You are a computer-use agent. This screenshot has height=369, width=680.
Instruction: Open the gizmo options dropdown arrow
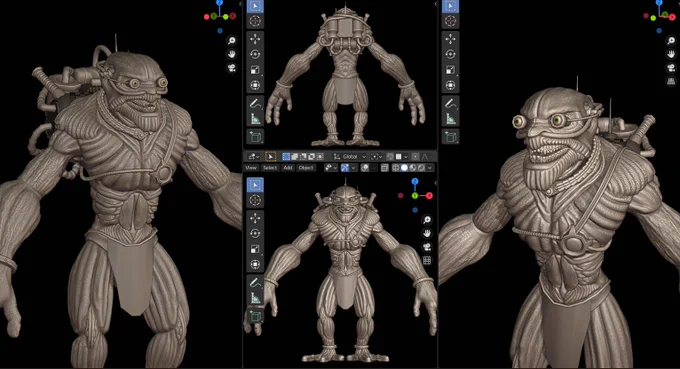(x=353, y=167)
